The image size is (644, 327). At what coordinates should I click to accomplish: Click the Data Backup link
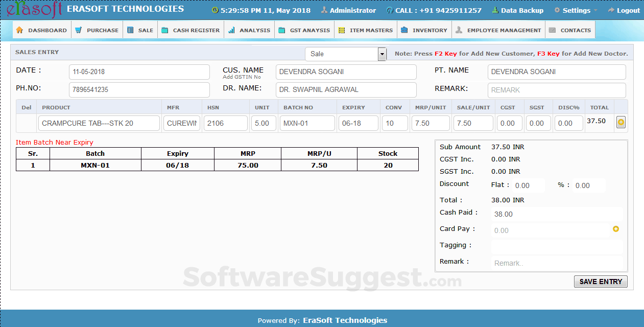522,10
